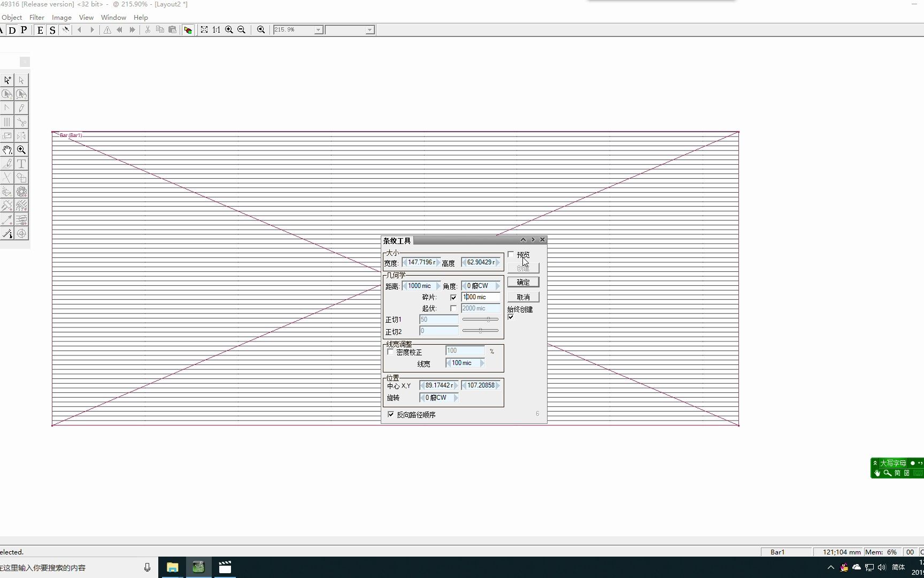Screen dimensions: 924x578
Task: Click the zoom in toolbar icon
Action: (229, 30)
